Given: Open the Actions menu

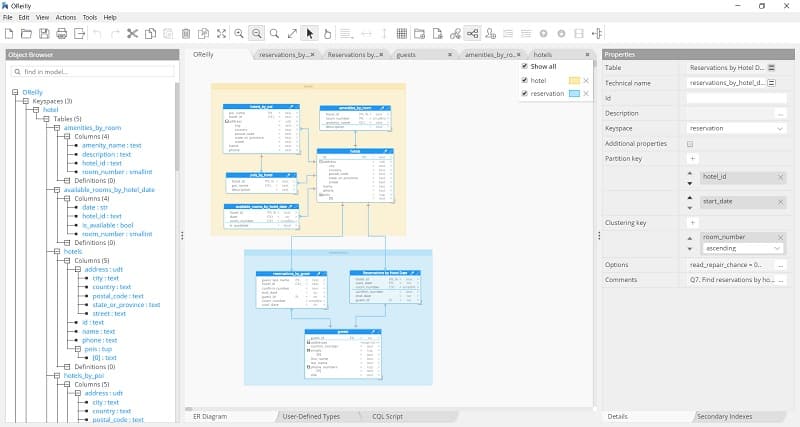Looking at the screenshot, I should click(66, 17).
